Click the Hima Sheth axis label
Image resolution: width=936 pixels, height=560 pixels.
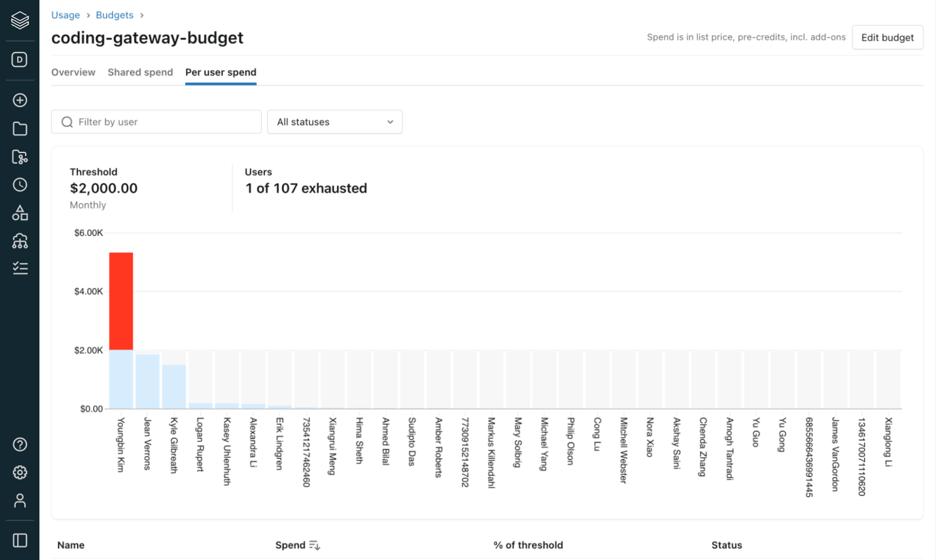pyautogui.click(x=359, y=441)
